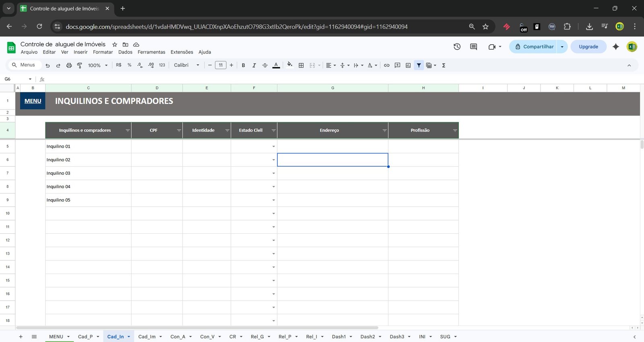Screen dimensions: 644x342
Task: Switch to the Cad_Im sheet tab
Action: pos(147,337)
